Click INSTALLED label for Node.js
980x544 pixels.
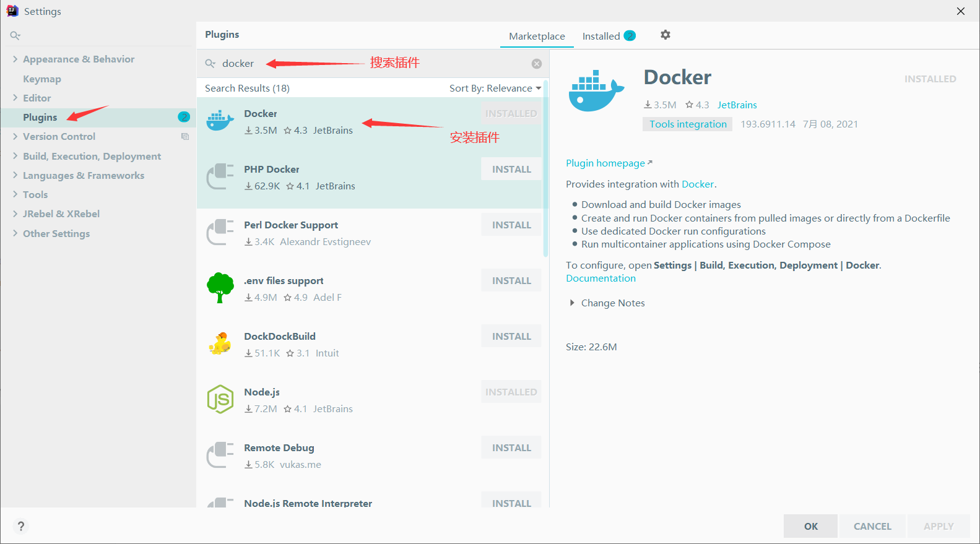tap(511, 392)
